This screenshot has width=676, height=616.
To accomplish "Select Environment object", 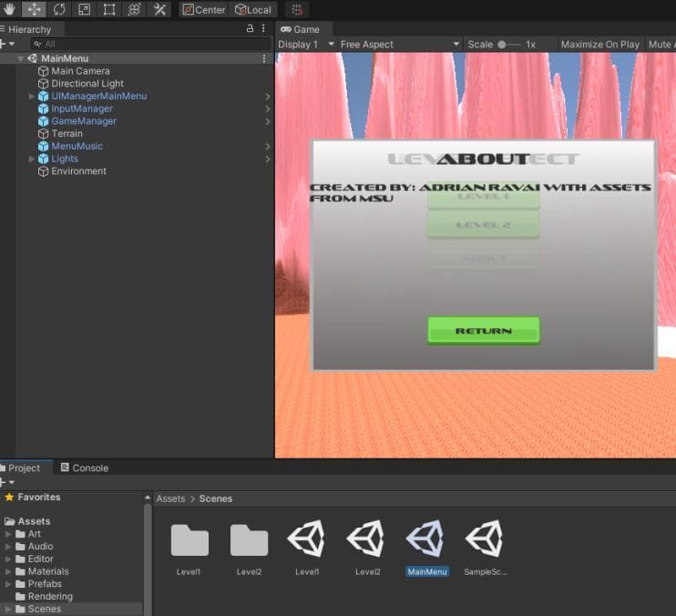I will point(78,171).
